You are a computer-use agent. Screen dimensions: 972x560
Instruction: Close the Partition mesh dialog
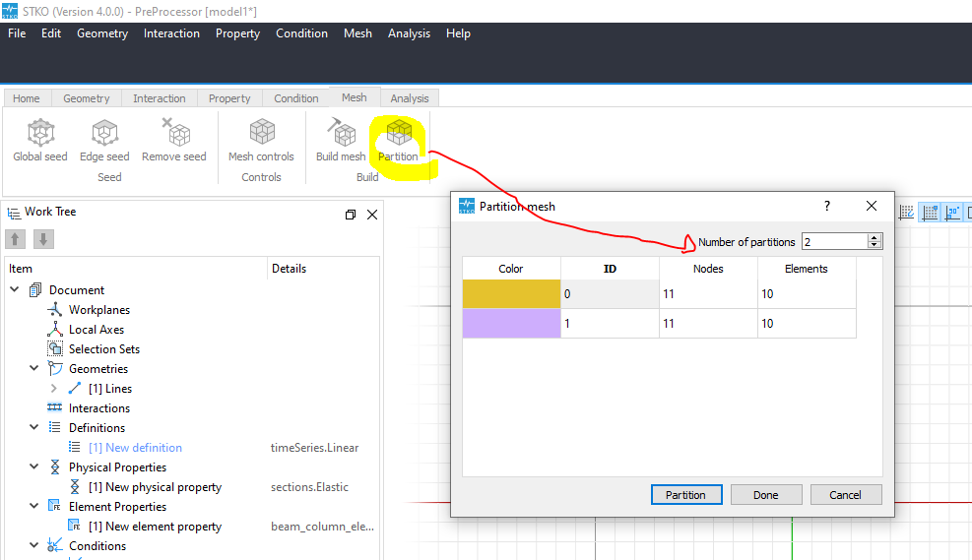click(871, 206)
